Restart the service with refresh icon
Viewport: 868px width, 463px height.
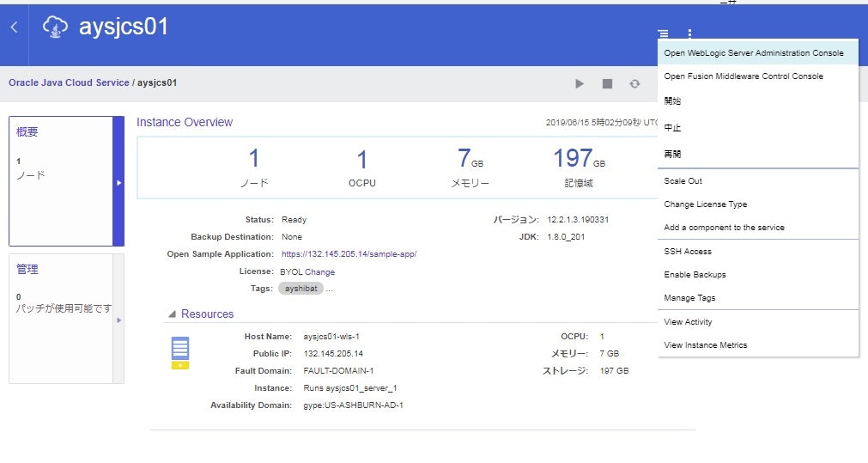pos(635,83)
